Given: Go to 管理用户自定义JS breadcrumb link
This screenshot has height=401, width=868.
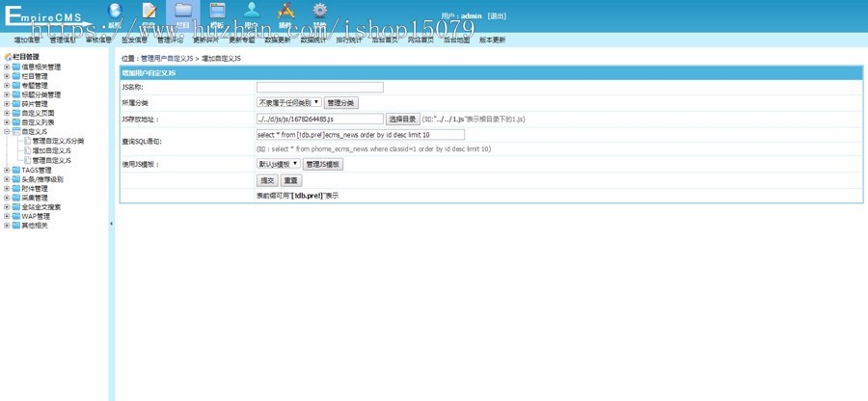Looking at the screenshot, I should coord(167,58).
